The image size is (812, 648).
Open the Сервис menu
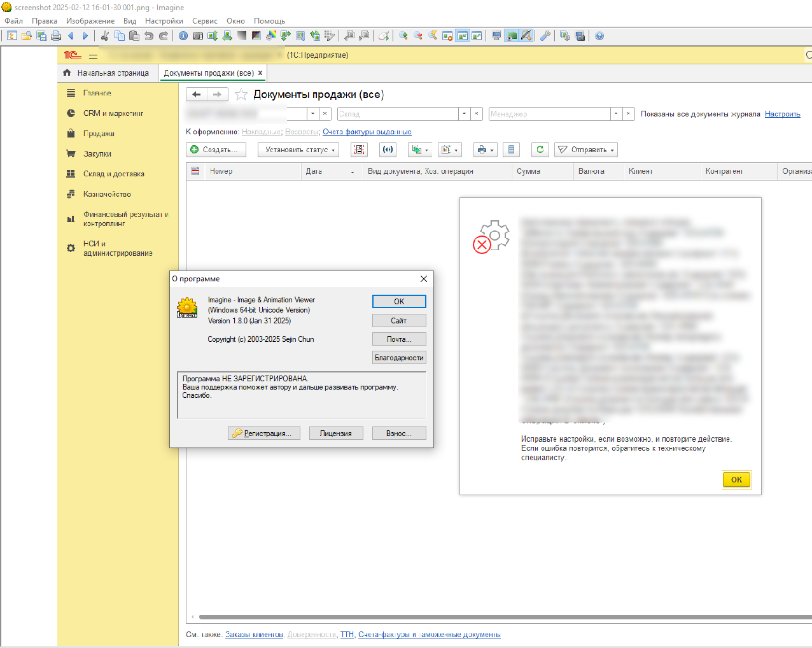[x=205, y=21]
